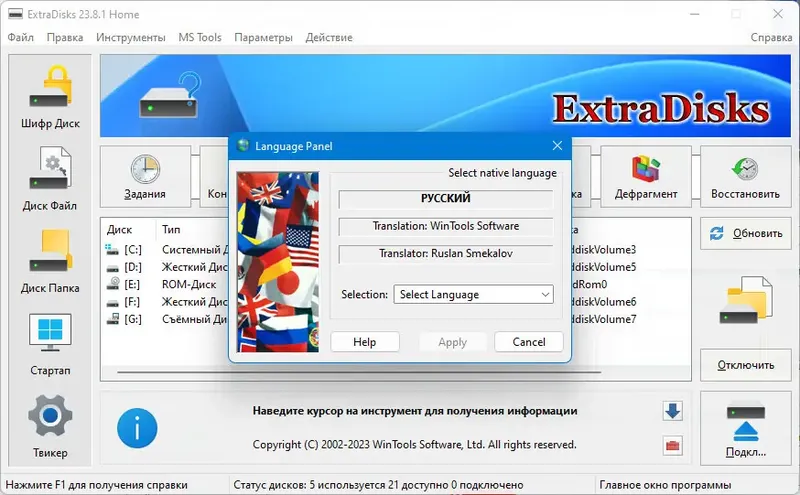800x495 pixels.
Task: Open the Твикер gear tool
Action: point(50,426)
